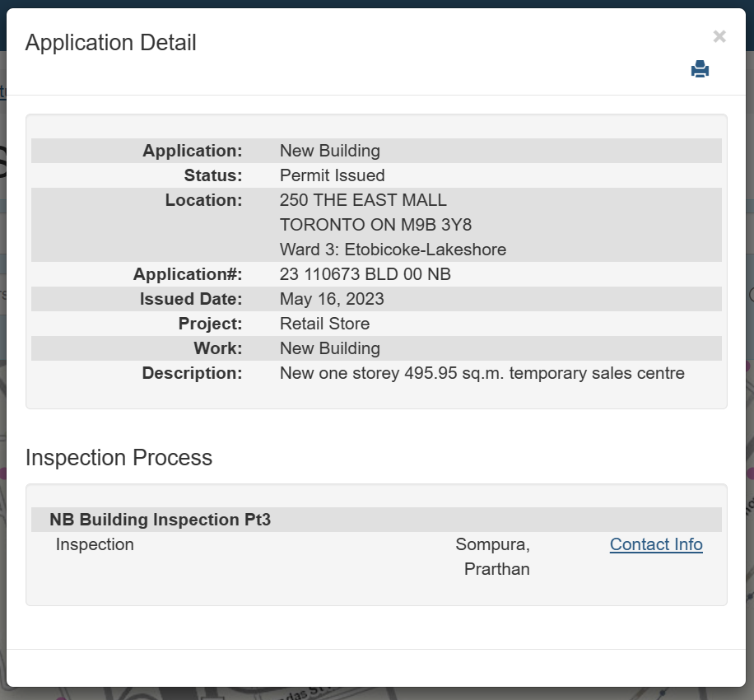The height and width of the screenshot is (700, 754).
Task: Click the 'Application#:' field label
Action: (x=188, y=274)
